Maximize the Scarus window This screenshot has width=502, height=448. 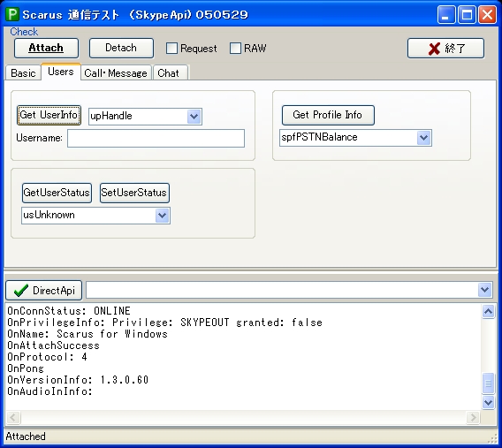[467, 15]
